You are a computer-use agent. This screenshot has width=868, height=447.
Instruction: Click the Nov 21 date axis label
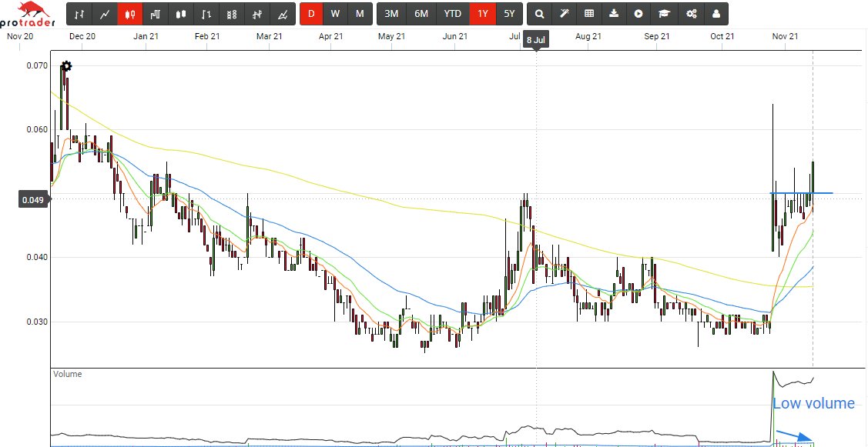point(786,36)
